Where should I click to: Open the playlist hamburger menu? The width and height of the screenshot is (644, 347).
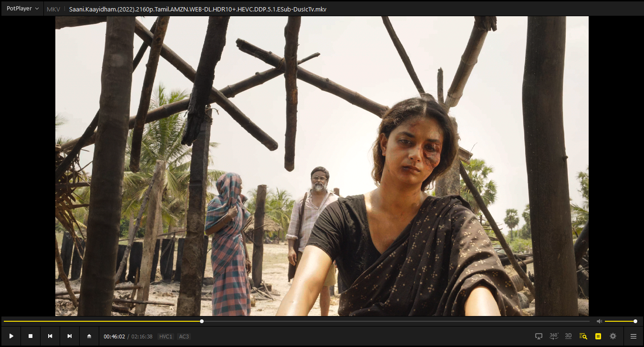click(634, 336)
